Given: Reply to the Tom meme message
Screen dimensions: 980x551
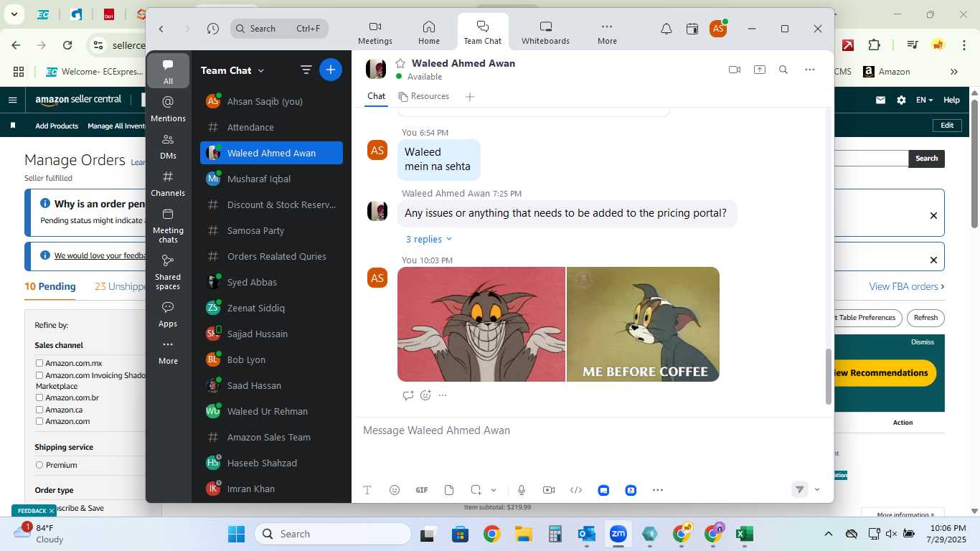Looking at the screenshot, I should 408,395.
